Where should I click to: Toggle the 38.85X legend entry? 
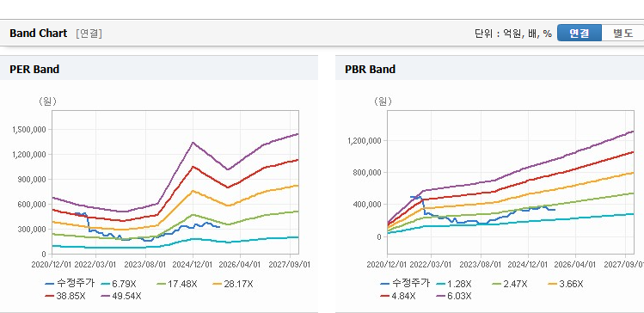tap(65, 296)
